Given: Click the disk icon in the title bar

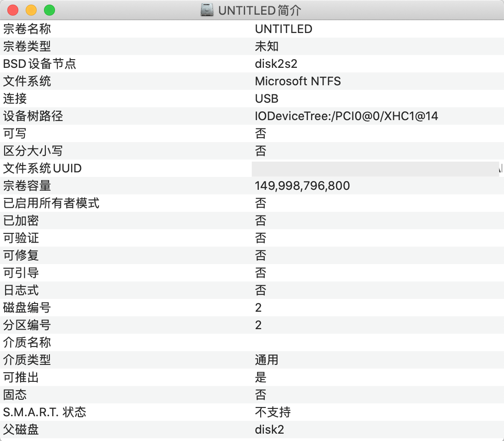Looking at the screenshot, I should coord(208,10).
